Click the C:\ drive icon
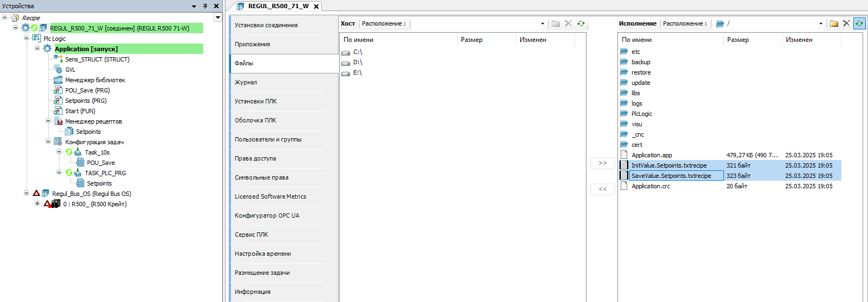Image resolution: width=868 pixels, height=302 pixels. tap(346, 52)
